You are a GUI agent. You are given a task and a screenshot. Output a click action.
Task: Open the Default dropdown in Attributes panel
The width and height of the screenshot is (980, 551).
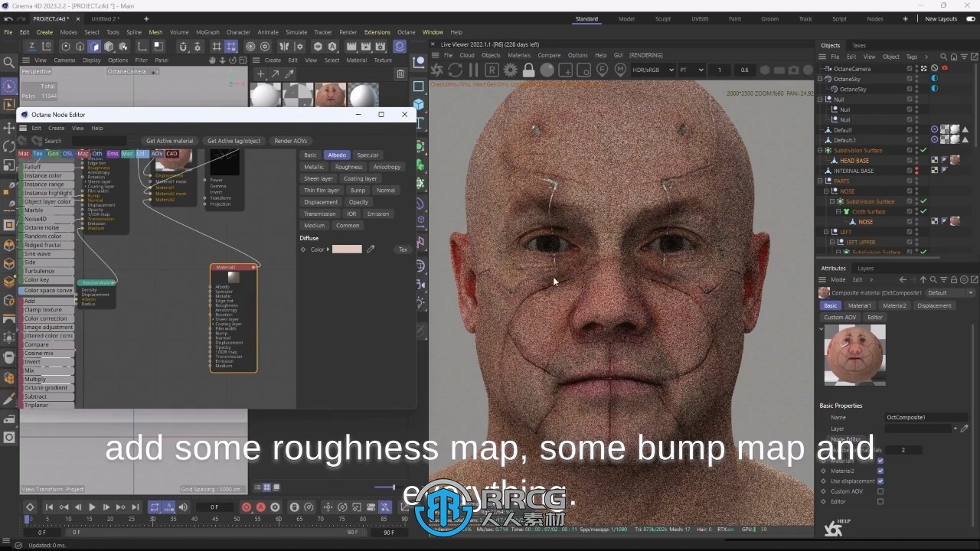950,293
